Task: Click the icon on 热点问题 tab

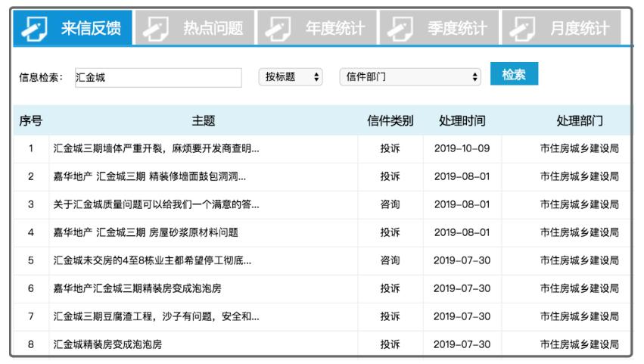Action: coord(156,28)
